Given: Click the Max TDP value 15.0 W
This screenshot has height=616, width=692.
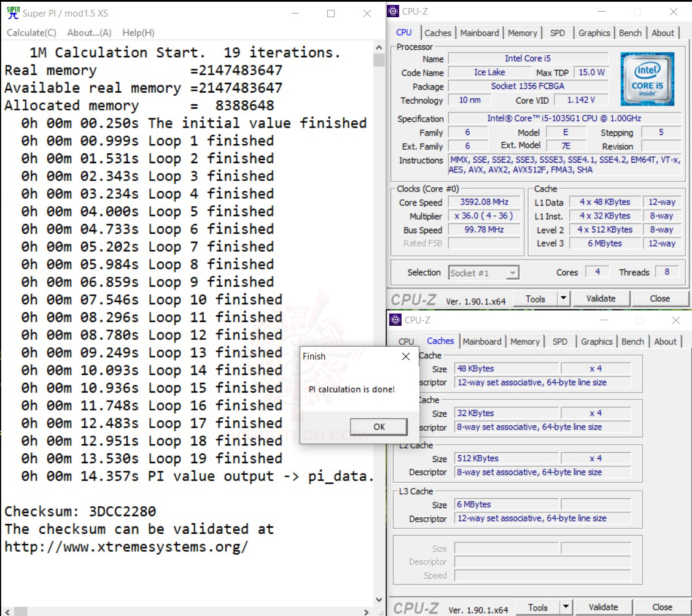Looking at the screenshot, I should 591,72.
